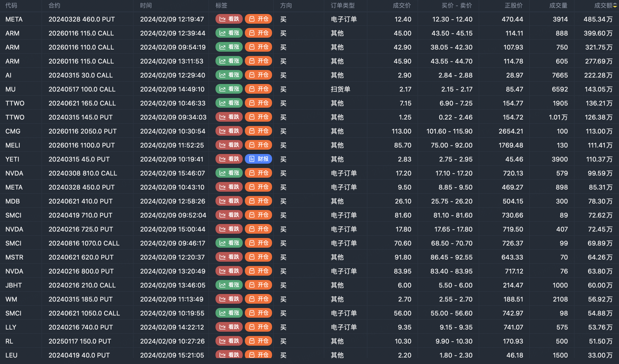Click the 开仓 tag on TTWO 145.0 PUT row
The width and height of the screenshot is (619, 364).
click(258, 117)
